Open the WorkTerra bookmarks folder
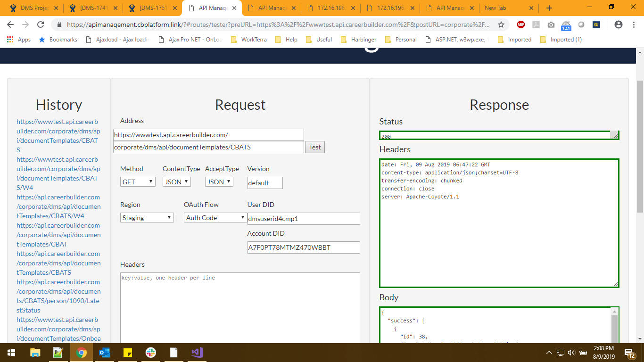Viewport: 644px width, 362px height. 249,40
